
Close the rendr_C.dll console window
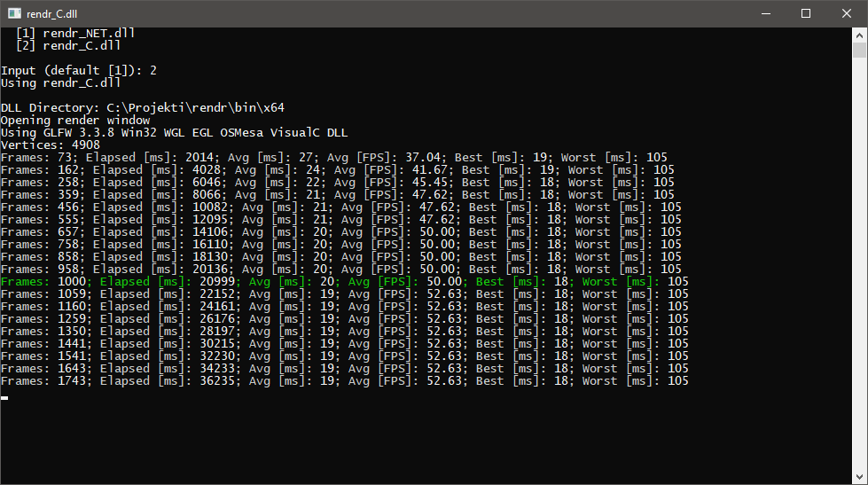click(x=847, y=13)
